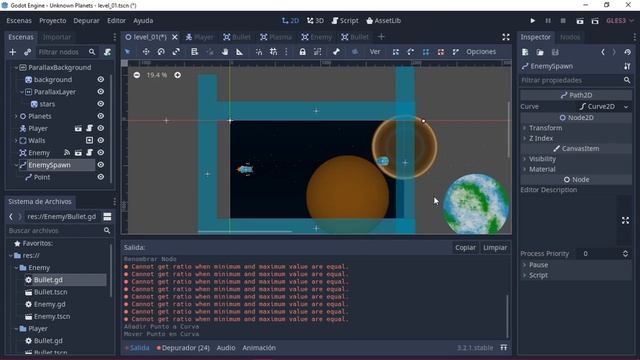Image resolution: width=640 pixels, height=360 pixels.
Task: Click load resource folder icon in Inspector
Action: coord(540,52)
